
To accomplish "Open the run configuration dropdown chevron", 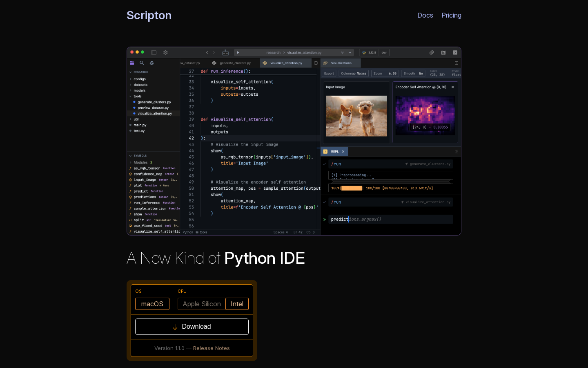I will click(350, 52).
